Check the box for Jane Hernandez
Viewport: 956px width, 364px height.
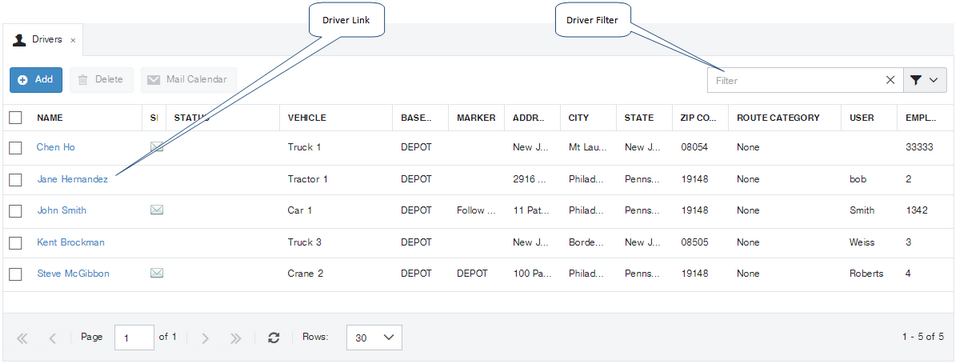[x=16, y=179]
